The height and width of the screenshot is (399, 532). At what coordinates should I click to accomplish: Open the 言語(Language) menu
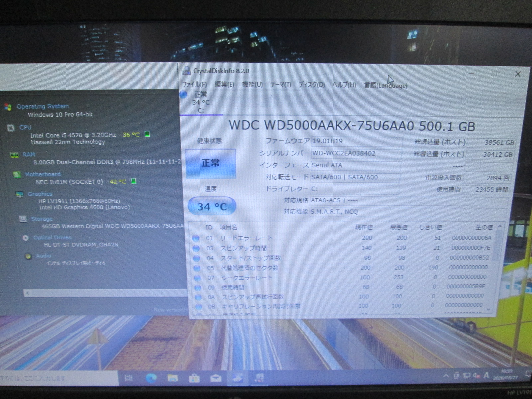[x=385, y=85]
